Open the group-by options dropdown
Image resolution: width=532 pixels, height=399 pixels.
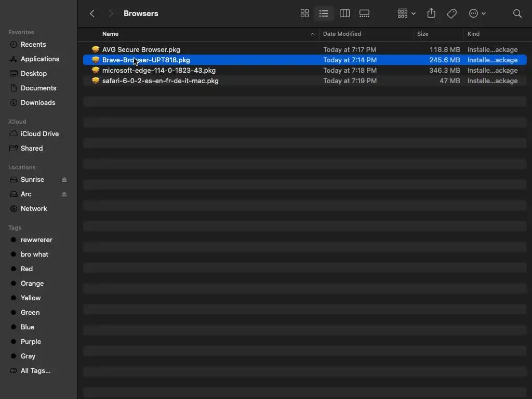[x=406, y=14]
